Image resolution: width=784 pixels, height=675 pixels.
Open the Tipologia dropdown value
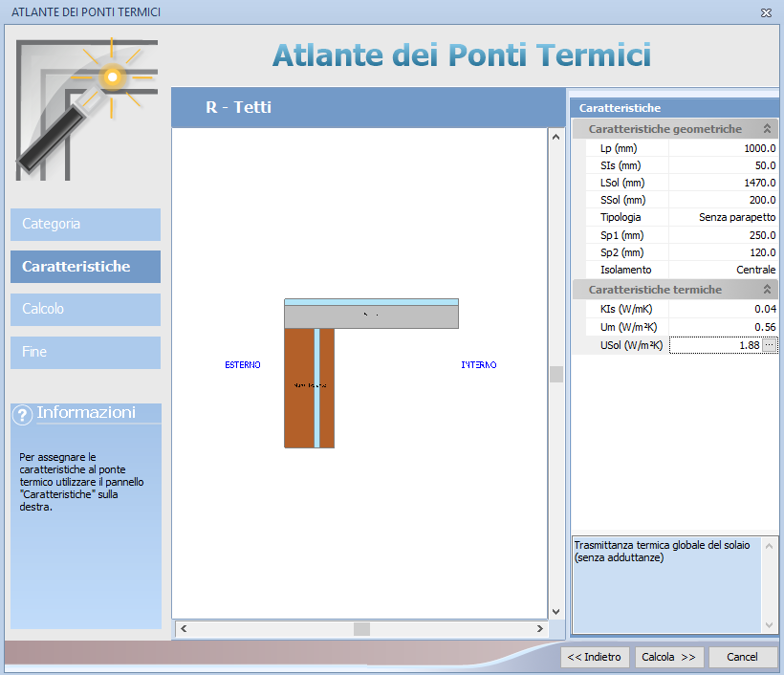pyautogui.click(x=724, y=217)
